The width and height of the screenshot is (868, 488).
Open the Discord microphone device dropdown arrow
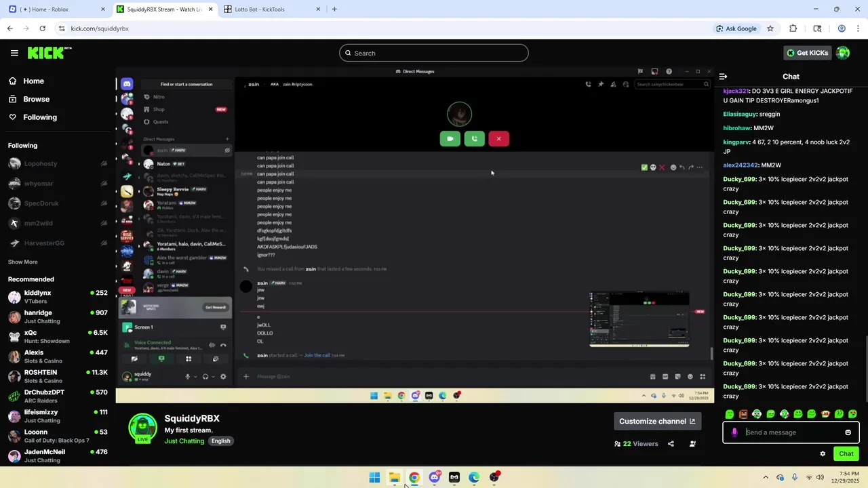click(195, 377)
